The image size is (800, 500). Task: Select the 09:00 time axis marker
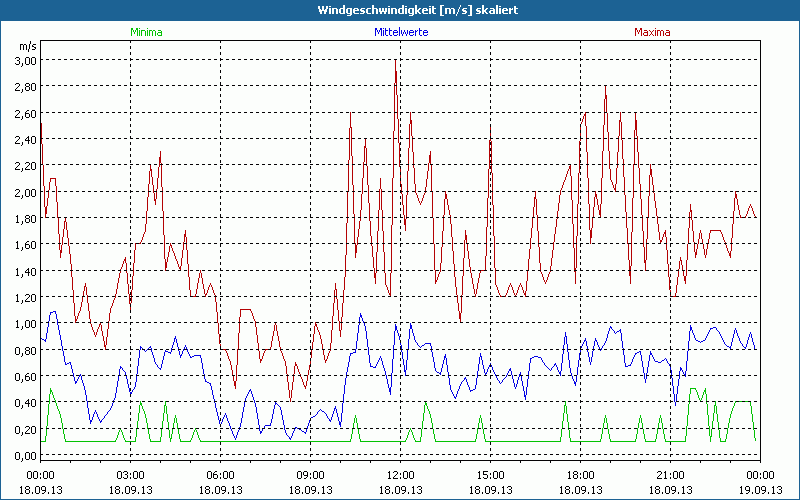pos(310,475)
